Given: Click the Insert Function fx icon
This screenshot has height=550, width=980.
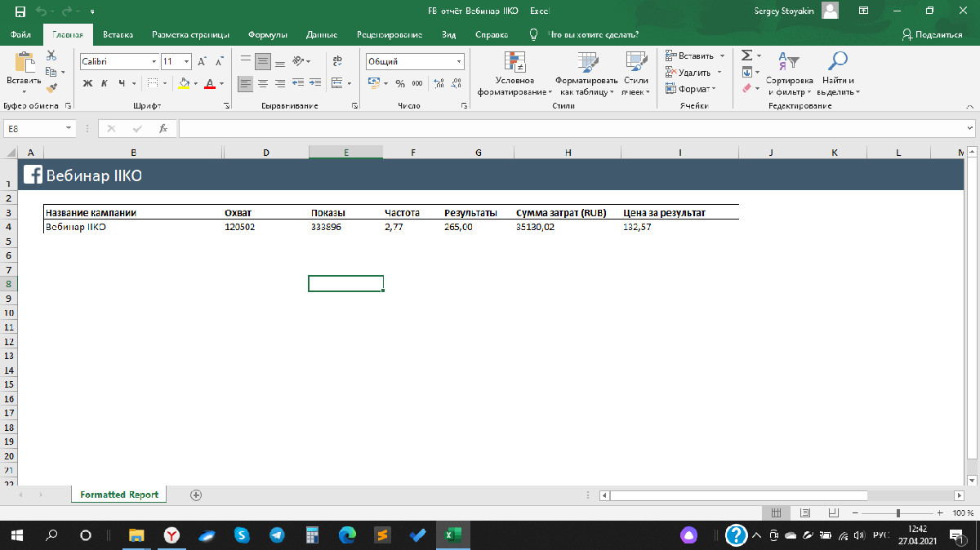Looking at the screenshot, I should click(163, 129).
